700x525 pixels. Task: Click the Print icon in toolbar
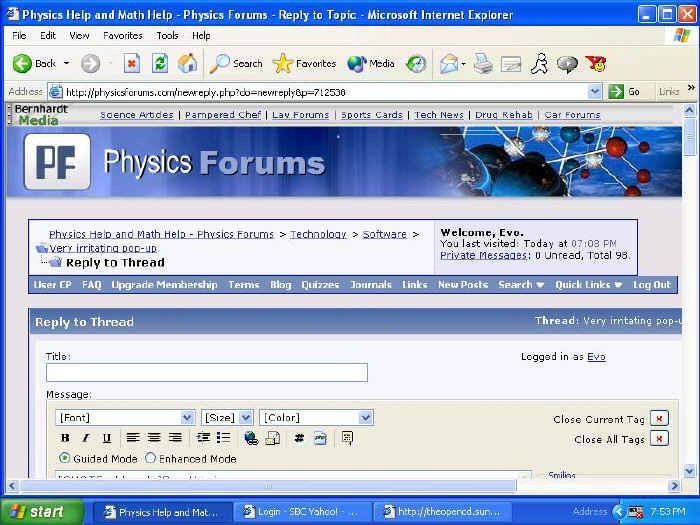pyautogui.click(x=483, y=63)
